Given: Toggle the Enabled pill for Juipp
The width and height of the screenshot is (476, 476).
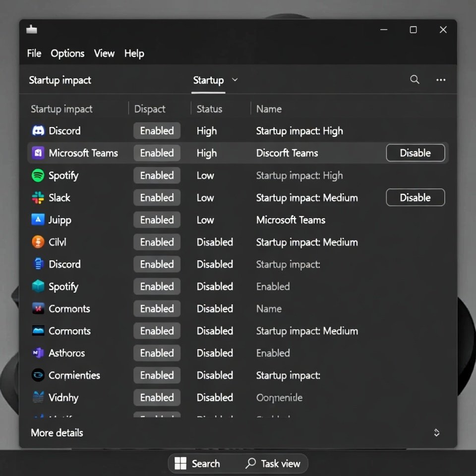Looking at the screenshot, I should tap(157, 220).
